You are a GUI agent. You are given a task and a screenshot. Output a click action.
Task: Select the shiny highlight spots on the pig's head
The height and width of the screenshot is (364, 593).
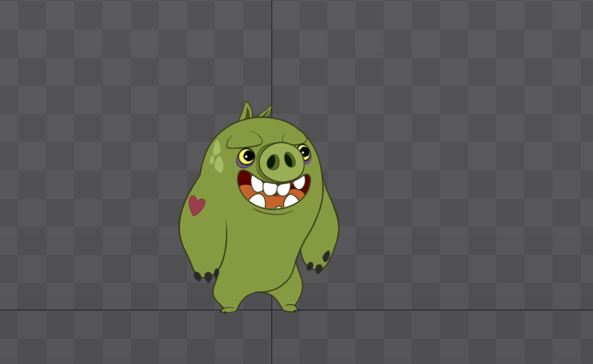(217, 157)
